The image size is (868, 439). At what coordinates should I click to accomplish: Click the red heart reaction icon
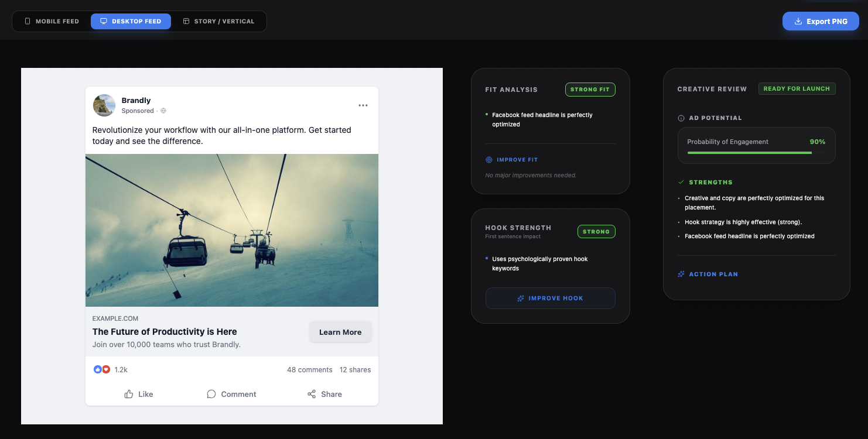(106, 369)
